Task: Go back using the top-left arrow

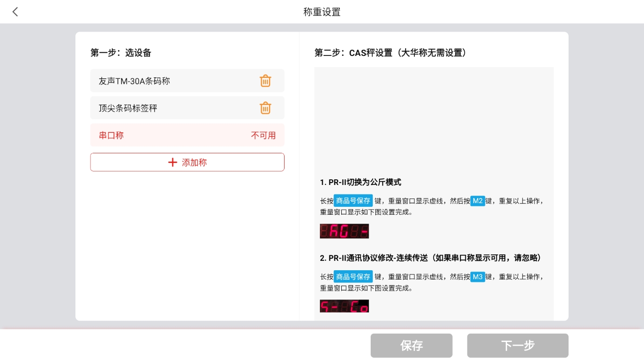Action: pyautogui.click(x=15, y=12)
